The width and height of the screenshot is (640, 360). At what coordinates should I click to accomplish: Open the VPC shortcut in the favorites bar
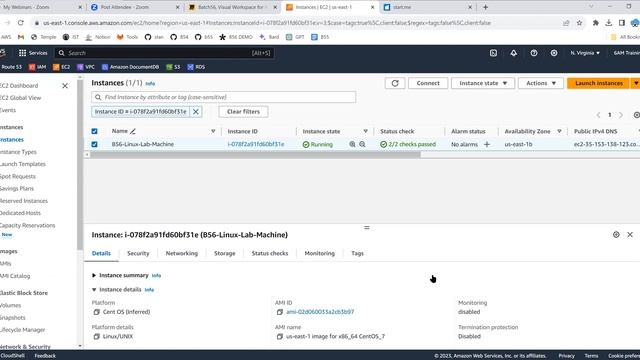pyautogui.click(x=86, y=67)
